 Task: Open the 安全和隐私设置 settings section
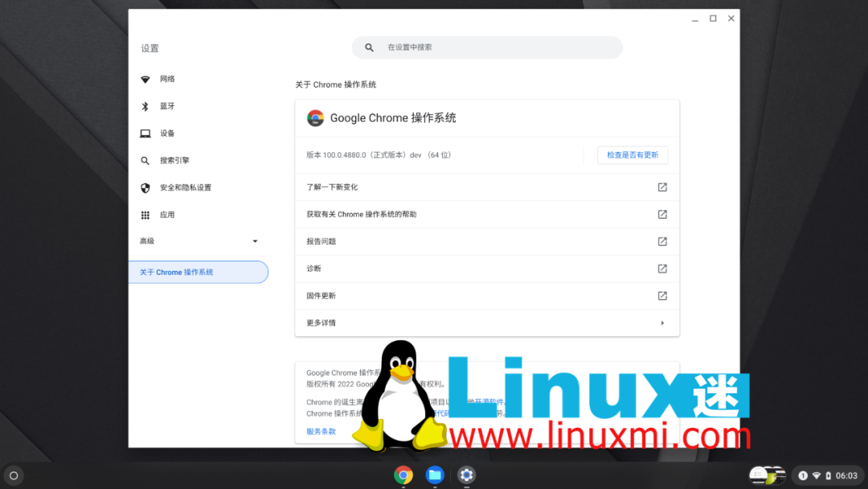(x=186, y=187)
